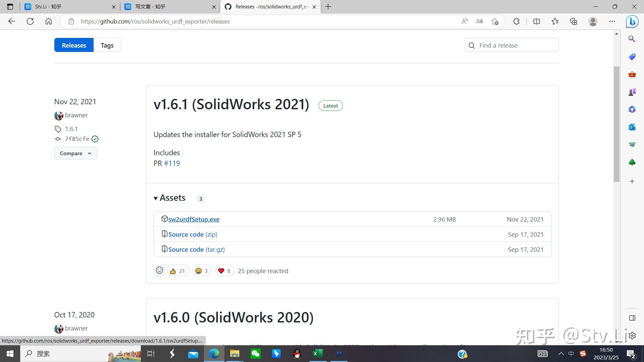Download sw2urdfSetup.exe

click(194, 219)
